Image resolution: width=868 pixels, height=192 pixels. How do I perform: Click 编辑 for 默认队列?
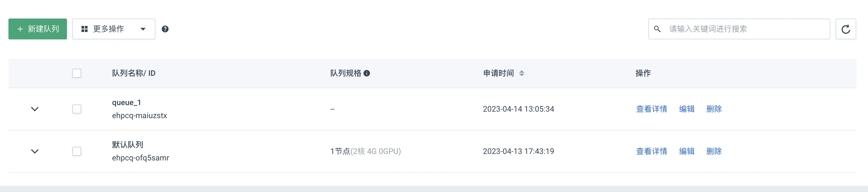tap(687, 151)
